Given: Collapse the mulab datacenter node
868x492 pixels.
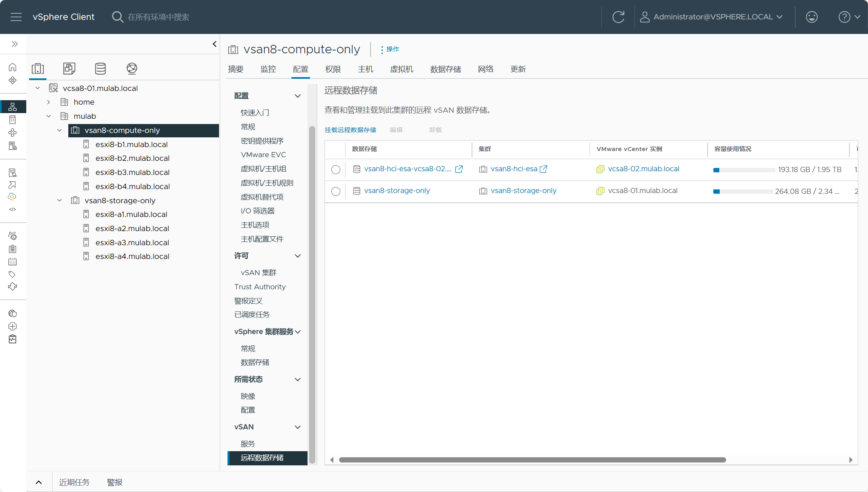Looking at the screenshot, I should [48, 116].
